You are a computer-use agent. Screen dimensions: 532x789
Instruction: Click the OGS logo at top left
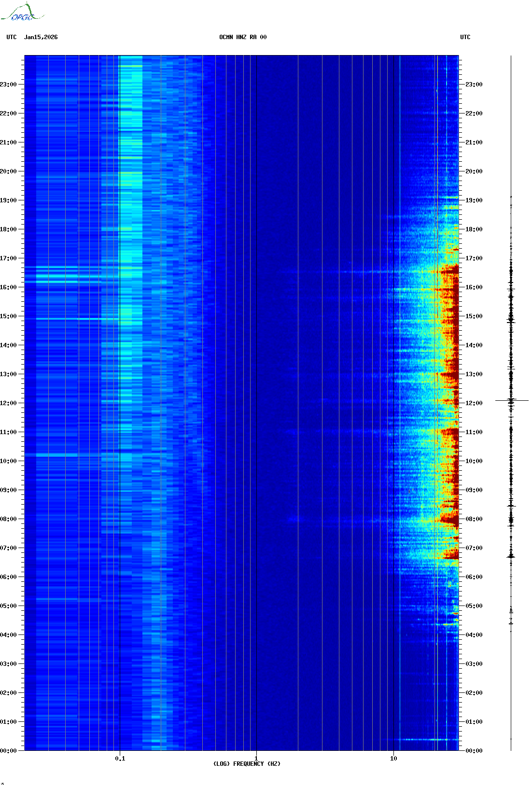point(22,13)
